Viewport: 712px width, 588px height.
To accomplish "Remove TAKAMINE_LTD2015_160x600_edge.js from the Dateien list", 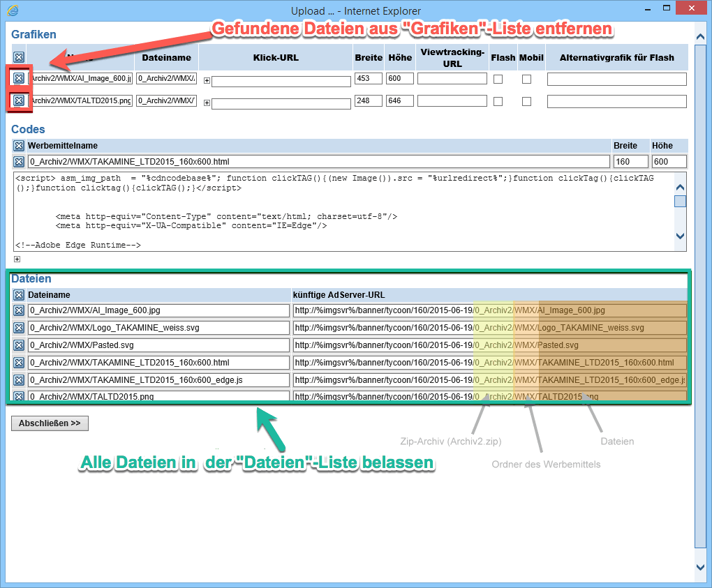I will (19, 379).
